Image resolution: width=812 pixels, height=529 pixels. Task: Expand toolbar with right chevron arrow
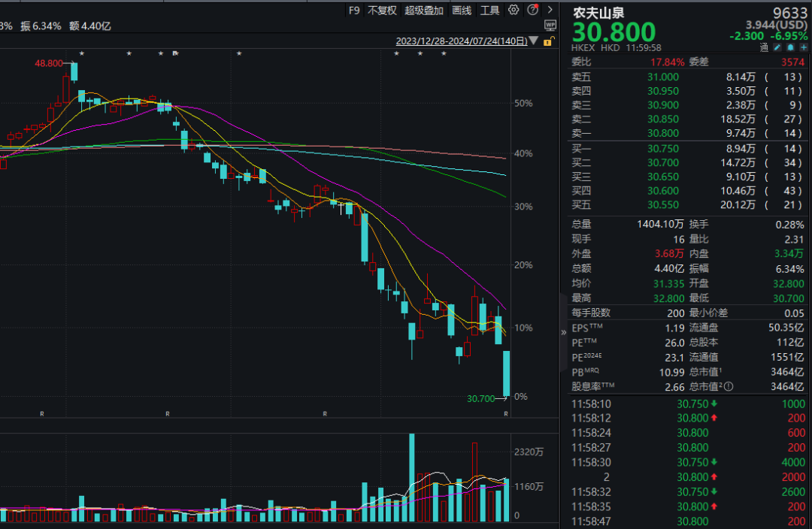tap(550, 10)
